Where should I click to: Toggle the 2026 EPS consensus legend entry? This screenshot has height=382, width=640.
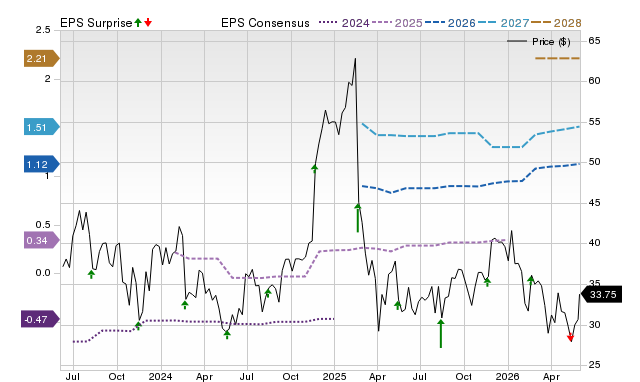(x=450, y=23)
